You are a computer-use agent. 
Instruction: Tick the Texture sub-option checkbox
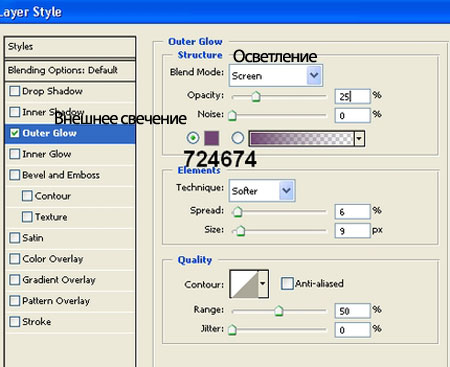(x=27, y=217)
